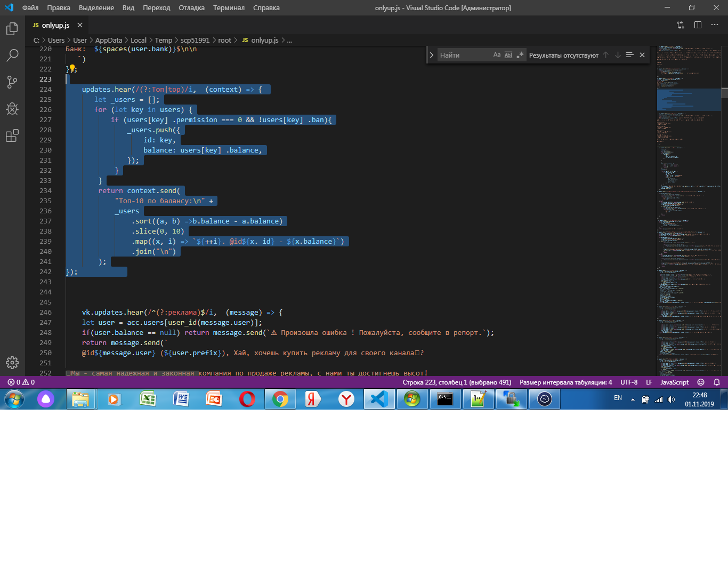Viewport: 728px width, 576px height.
Task: Open the volume icon in the tray
Action: coord(672,399)
